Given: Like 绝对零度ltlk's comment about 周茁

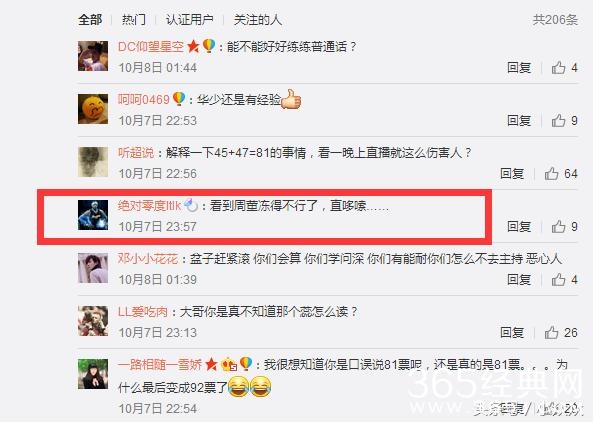Looking at the screenshot, I should click(558, 227).
